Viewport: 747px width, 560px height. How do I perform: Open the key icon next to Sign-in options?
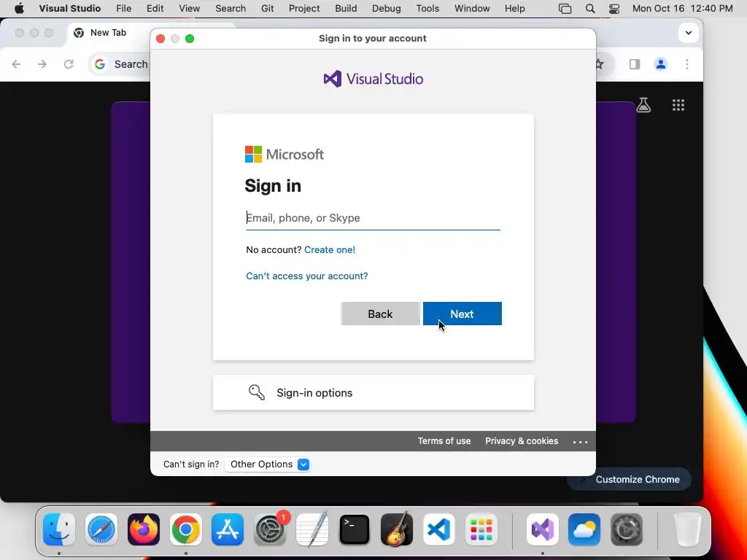(256, 392)
